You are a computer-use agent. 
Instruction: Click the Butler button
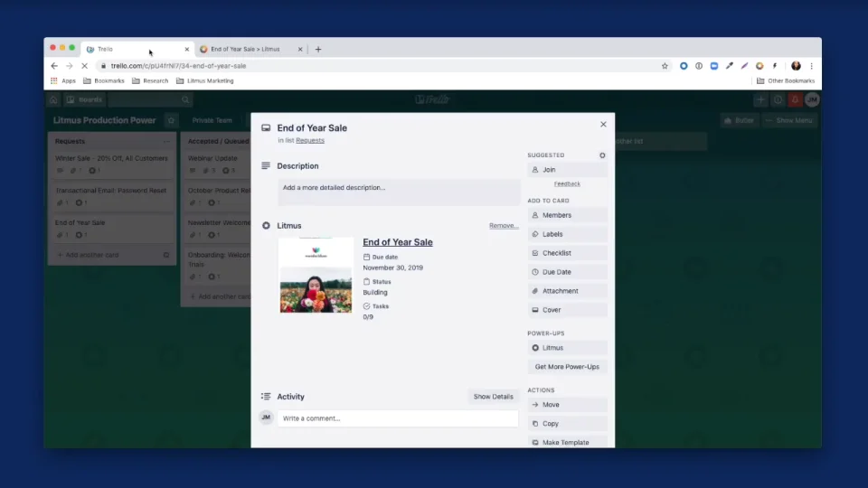pyautogui.click(x=739, y=120)
